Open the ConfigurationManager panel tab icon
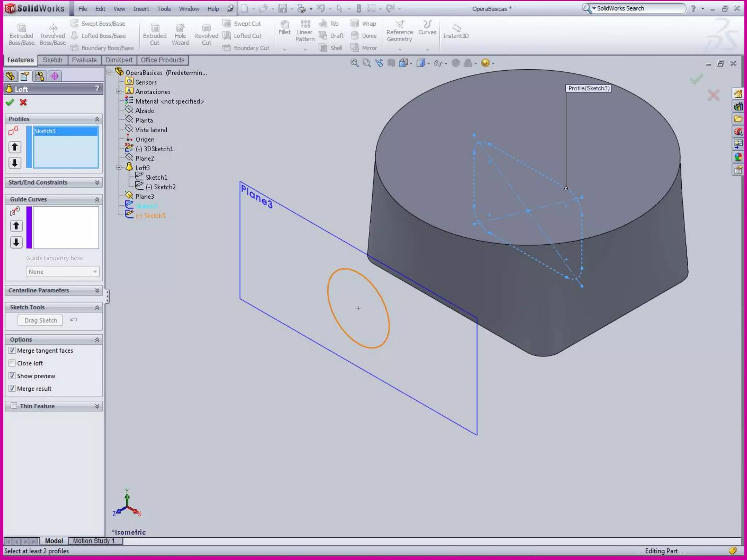The width and height of the screenshot is (747, 560). click(x=40, y=76)
